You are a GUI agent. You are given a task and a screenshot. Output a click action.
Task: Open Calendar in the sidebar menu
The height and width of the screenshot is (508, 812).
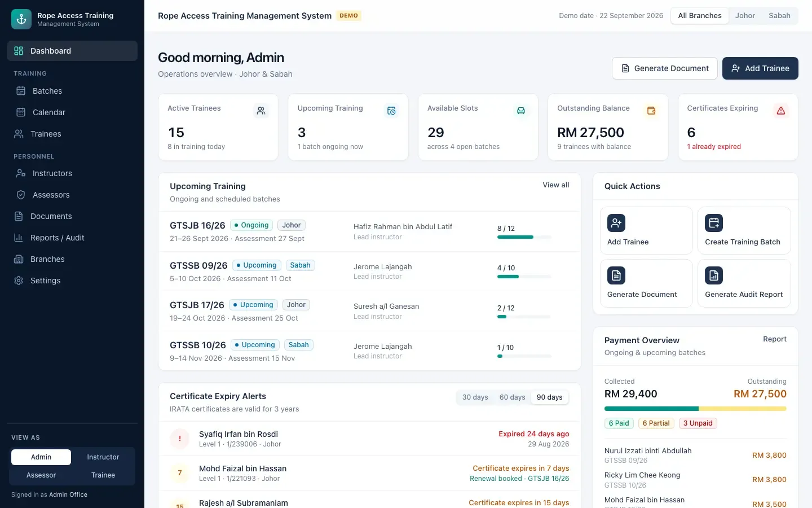point(72,112)
